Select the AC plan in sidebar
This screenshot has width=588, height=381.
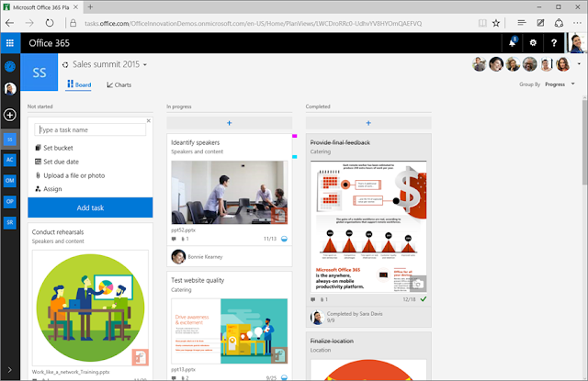tap(10, 160)
